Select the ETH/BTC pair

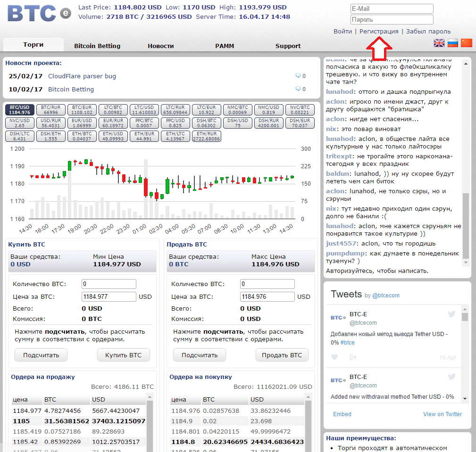82,136
